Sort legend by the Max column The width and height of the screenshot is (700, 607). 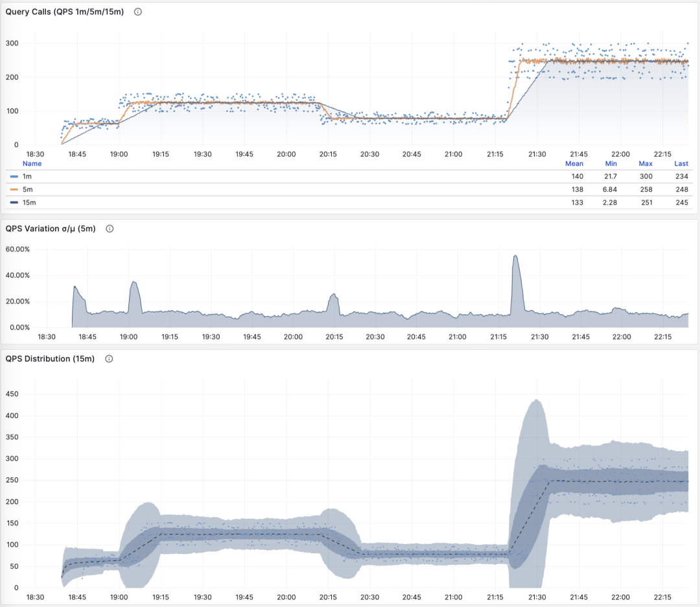tap(645, 164)
